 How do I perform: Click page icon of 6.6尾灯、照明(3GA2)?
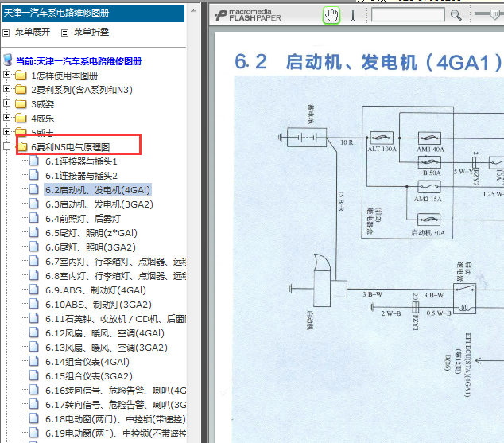point(34,247)
